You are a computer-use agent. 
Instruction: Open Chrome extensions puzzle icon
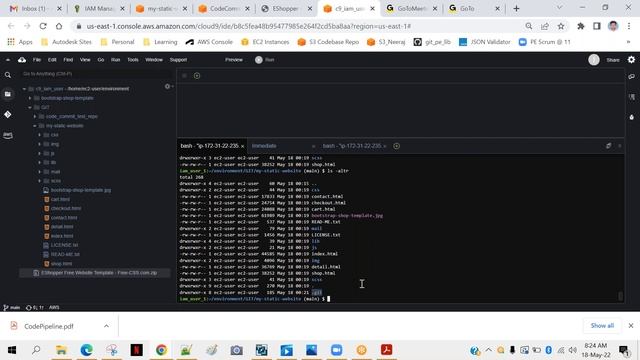point(580,26)
